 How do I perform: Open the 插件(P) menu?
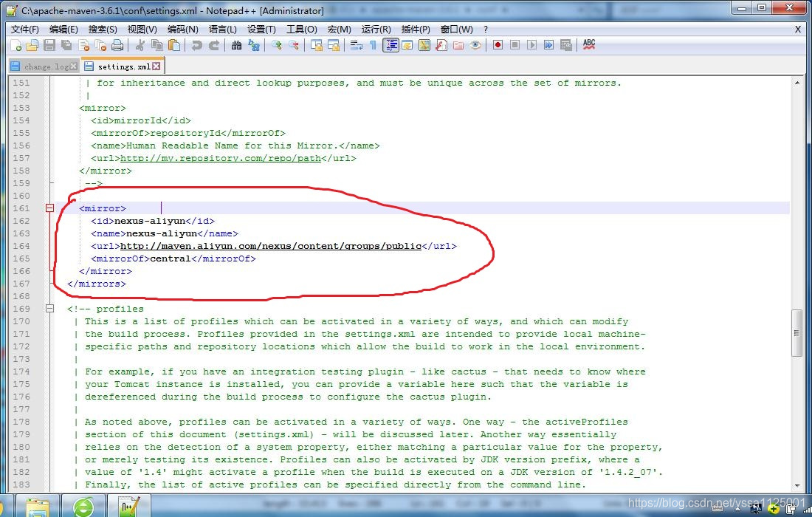coord(416,30)
